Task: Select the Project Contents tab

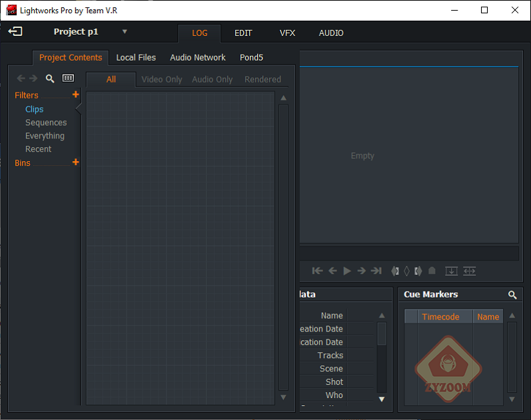Action: click(x=71, y=57)
